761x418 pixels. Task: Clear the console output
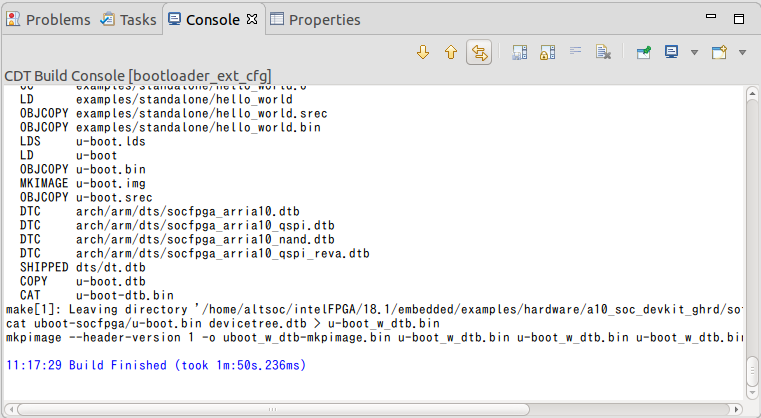[x=603, y=52]
